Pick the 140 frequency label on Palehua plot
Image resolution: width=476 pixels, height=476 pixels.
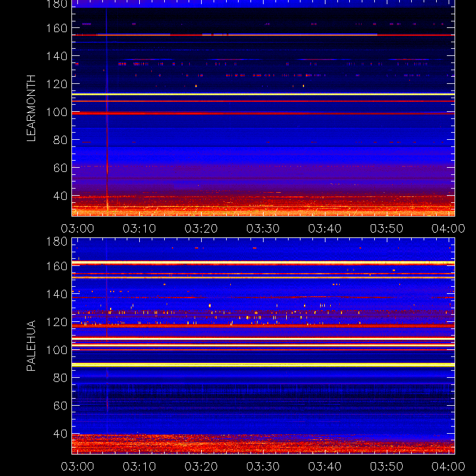pos(57,294)
